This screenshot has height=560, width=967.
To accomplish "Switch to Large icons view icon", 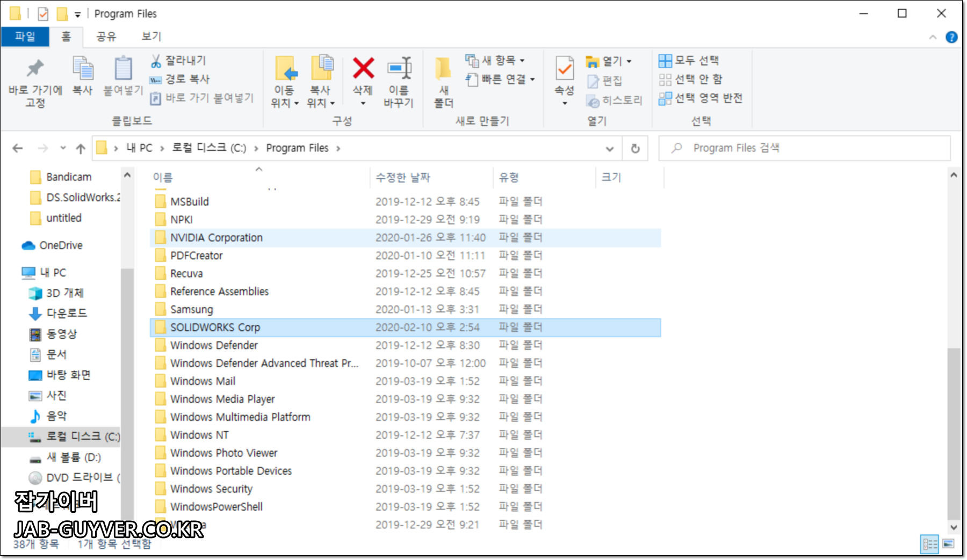I will click(x=949, y=544).
